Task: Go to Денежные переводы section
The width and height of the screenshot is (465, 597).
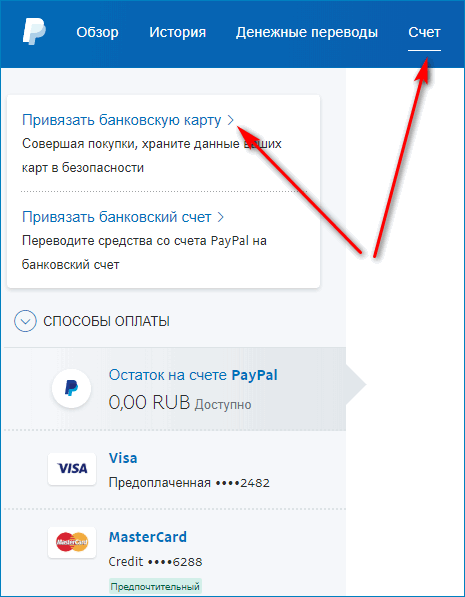Action: pyautogui.click(x=307, y=33)
